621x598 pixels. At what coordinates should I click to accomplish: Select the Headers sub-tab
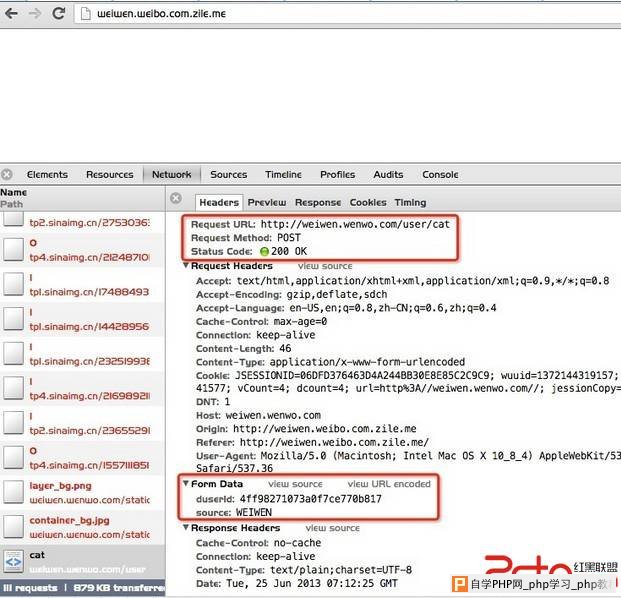pos(219,203)
